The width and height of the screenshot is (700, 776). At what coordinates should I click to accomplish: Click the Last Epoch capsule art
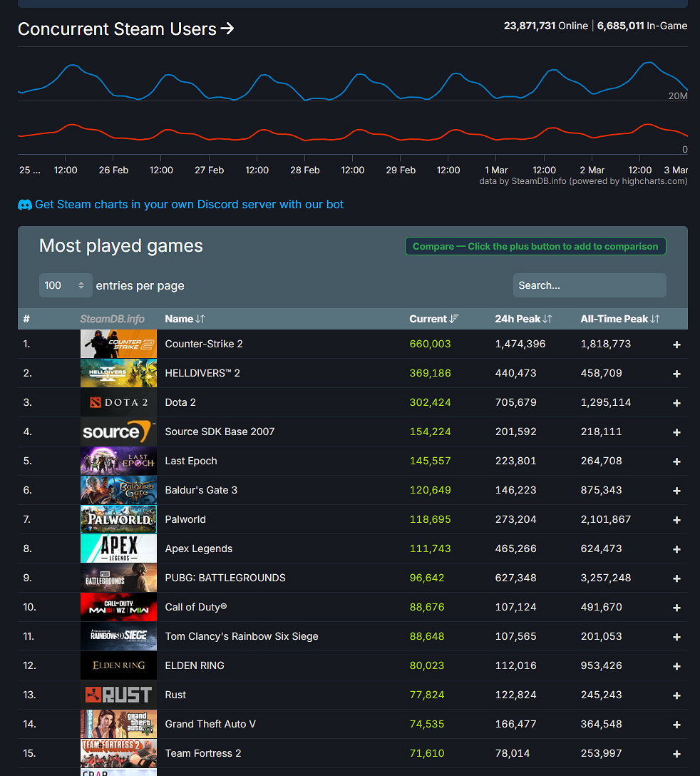[118, 461]
